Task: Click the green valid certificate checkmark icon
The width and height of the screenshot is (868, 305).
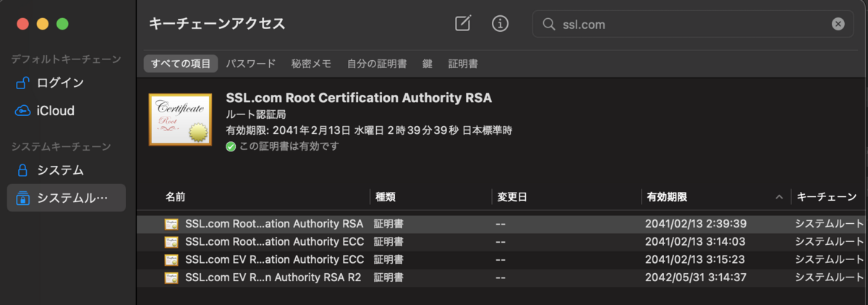Action: tap(231, 146)
